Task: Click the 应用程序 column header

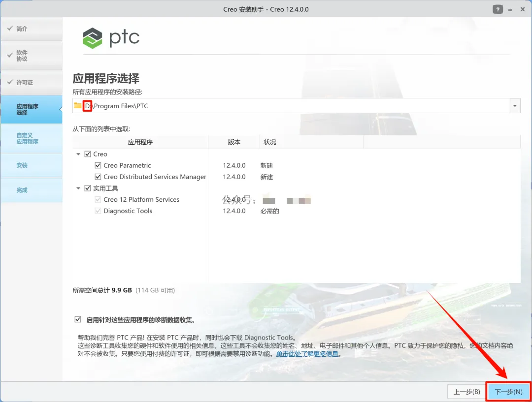Action: tap(140, 142)
